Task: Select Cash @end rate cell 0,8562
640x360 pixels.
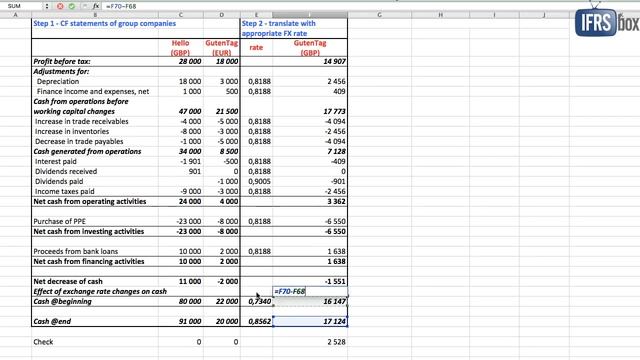Action: [256, 322]
